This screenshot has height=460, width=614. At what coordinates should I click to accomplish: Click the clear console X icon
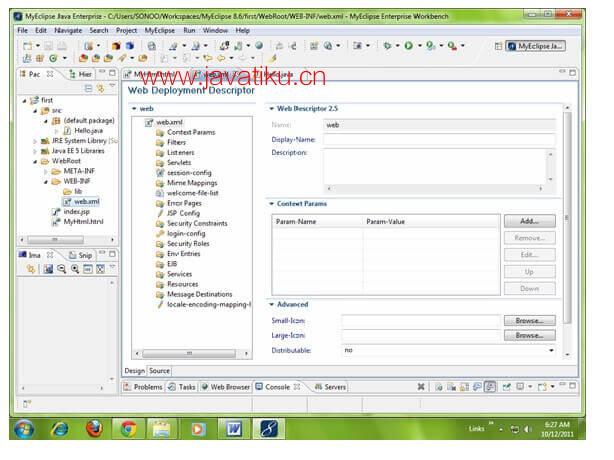421,387
